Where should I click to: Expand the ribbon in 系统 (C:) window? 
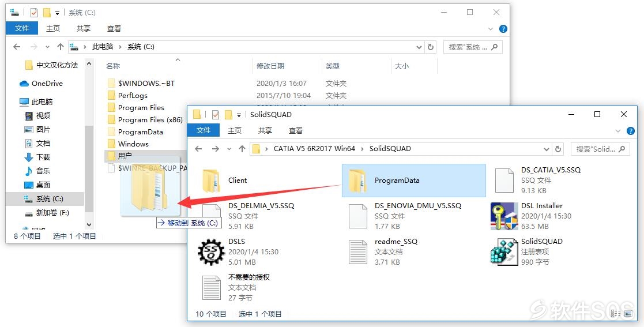click(x=491, y=29)
